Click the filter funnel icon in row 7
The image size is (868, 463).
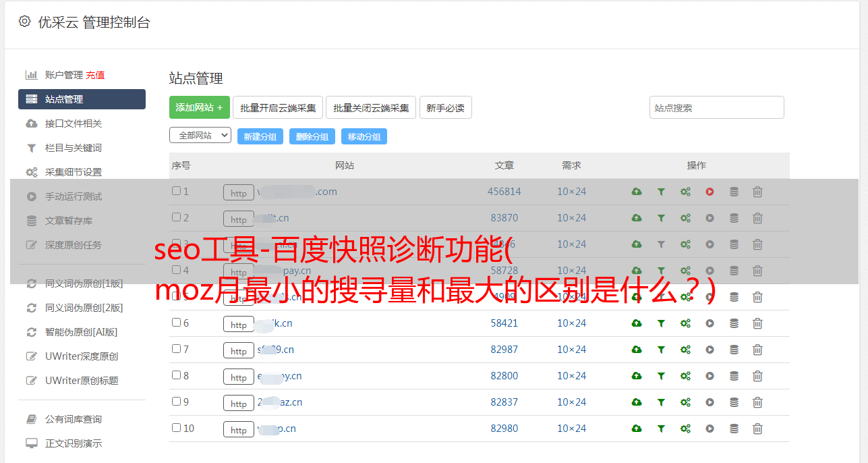click(661, 350)
